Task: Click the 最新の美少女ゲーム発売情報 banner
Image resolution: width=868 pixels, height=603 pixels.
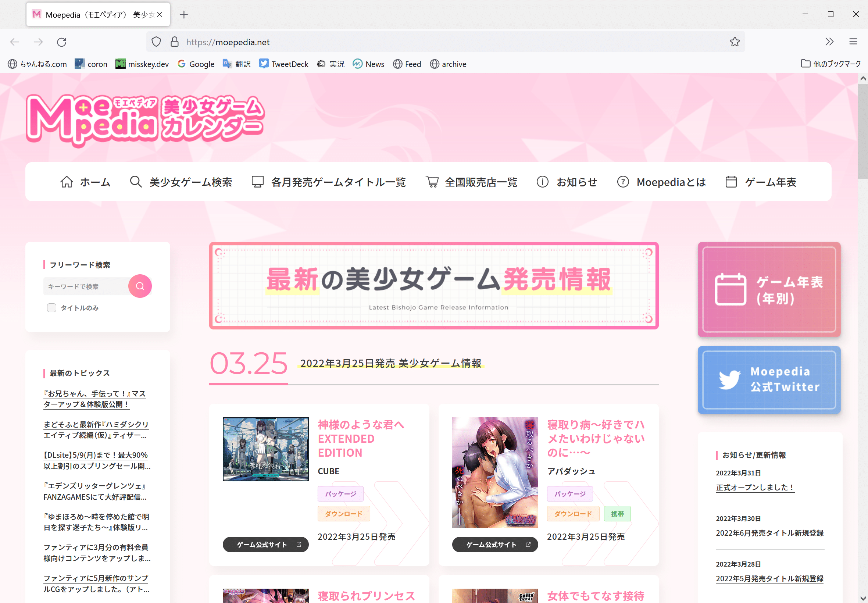Action: coord(434,286)
